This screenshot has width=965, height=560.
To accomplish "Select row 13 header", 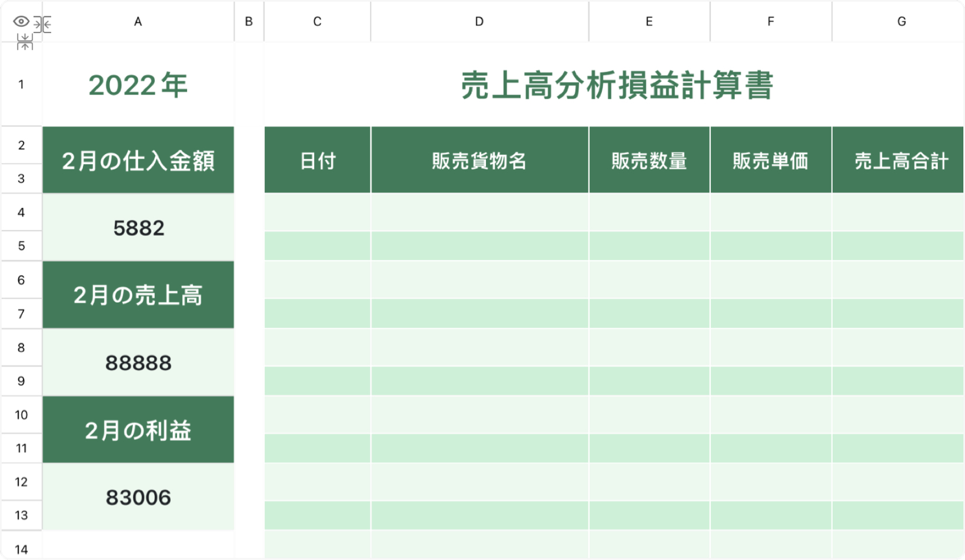I will [21, 515].
